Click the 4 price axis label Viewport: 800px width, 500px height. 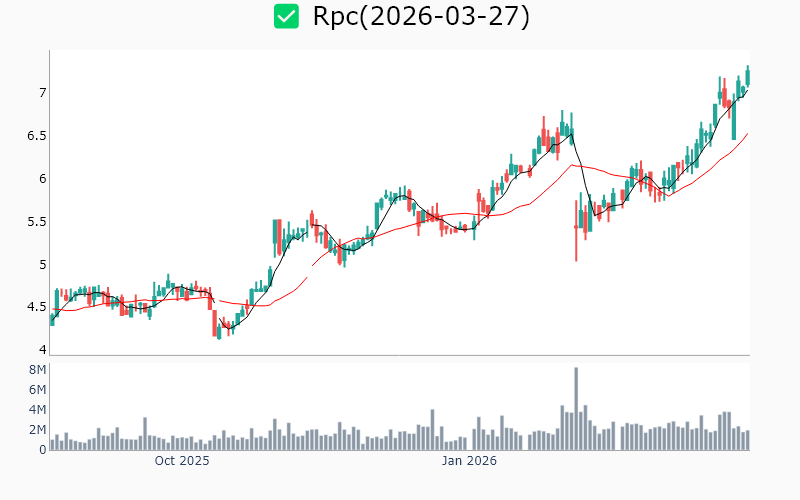point(41,350)
